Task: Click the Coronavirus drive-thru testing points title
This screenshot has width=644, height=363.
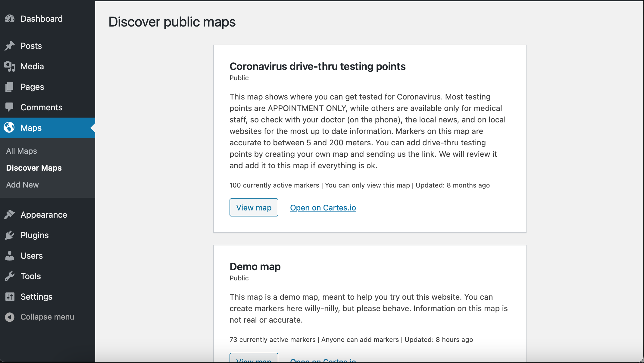Action: pos(317,66)
